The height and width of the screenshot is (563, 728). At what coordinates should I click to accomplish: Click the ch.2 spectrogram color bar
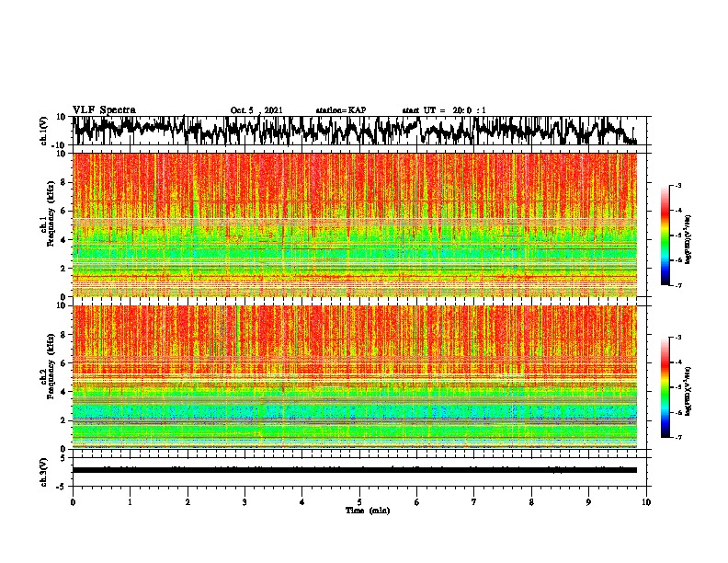point(665,387)
